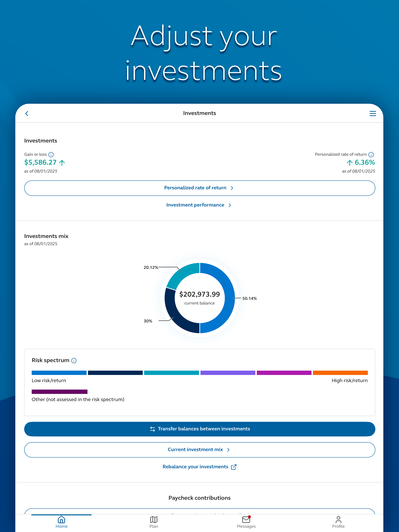
Task: Click the $202,973.99 current balance text
Action: pos(200,294)
